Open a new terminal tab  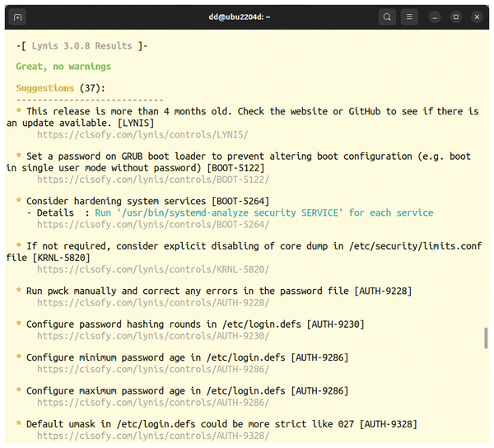[17, 17]
